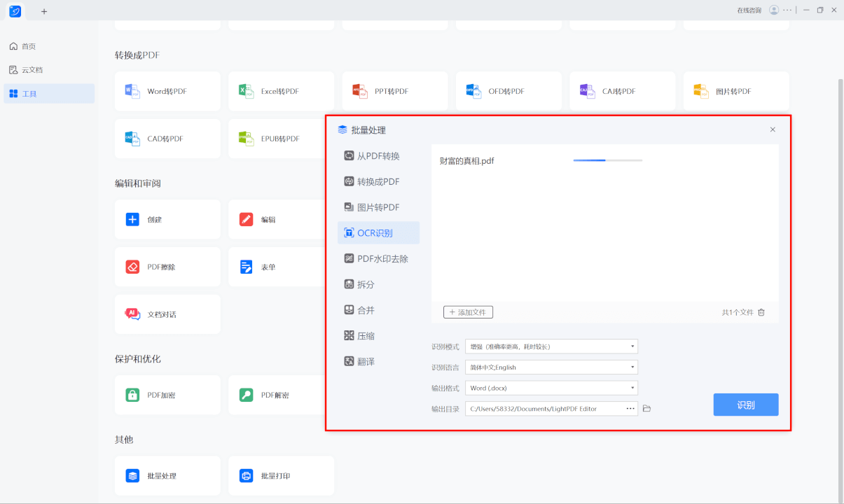Viewport: 844px width, 504px height.
Task: Open the Word转PDF tool
Action: [167, 91]
